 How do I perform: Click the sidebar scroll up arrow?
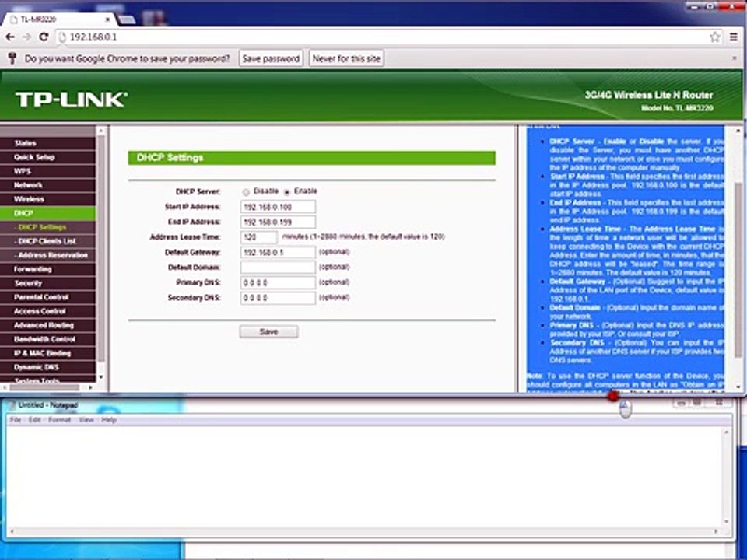pyautogui.click(x=100, y=131)
